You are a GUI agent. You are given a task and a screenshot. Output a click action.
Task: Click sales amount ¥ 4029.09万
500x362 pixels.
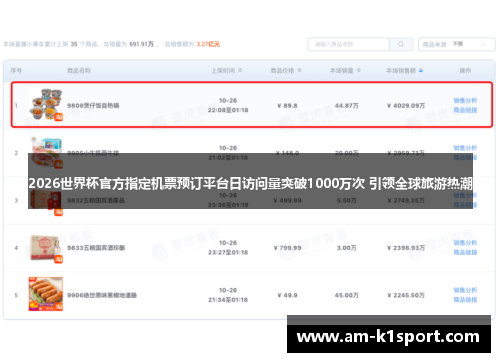click(406, 106)
